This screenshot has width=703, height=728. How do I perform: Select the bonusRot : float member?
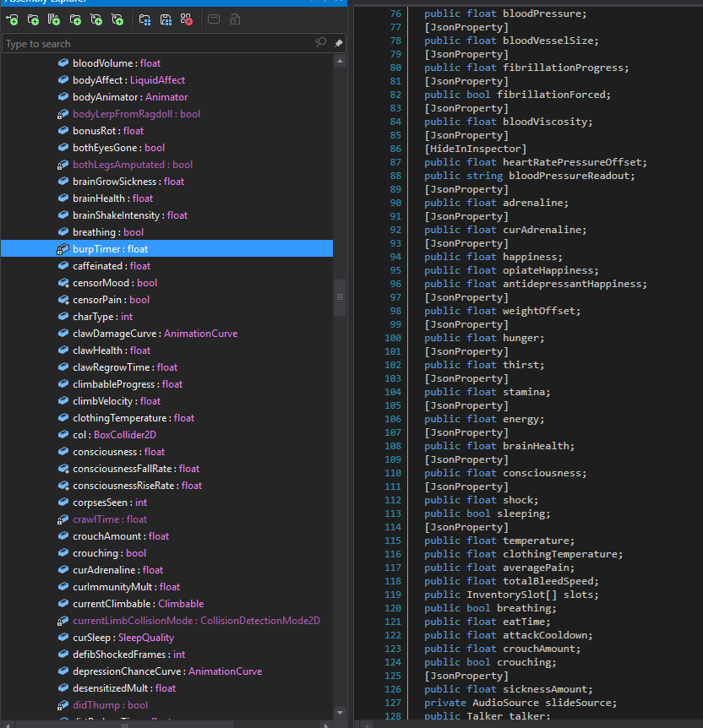[x=108, y=131]
